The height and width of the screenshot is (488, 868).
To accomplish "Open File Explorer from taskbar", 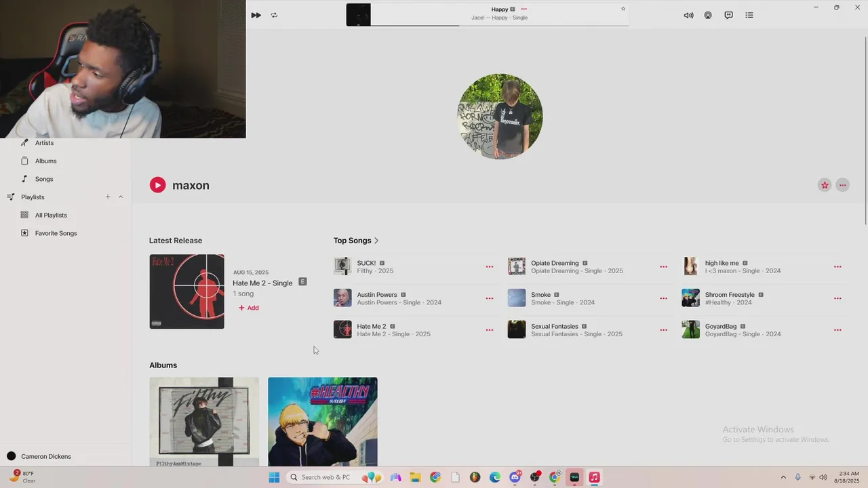I will 415,477.
